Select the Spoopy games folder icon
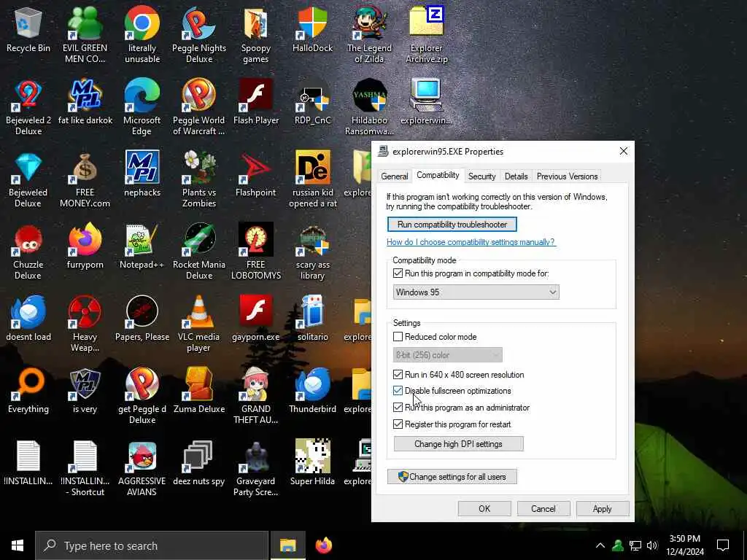The height and width of the screenshot is (560, 747). coord(256,35)
